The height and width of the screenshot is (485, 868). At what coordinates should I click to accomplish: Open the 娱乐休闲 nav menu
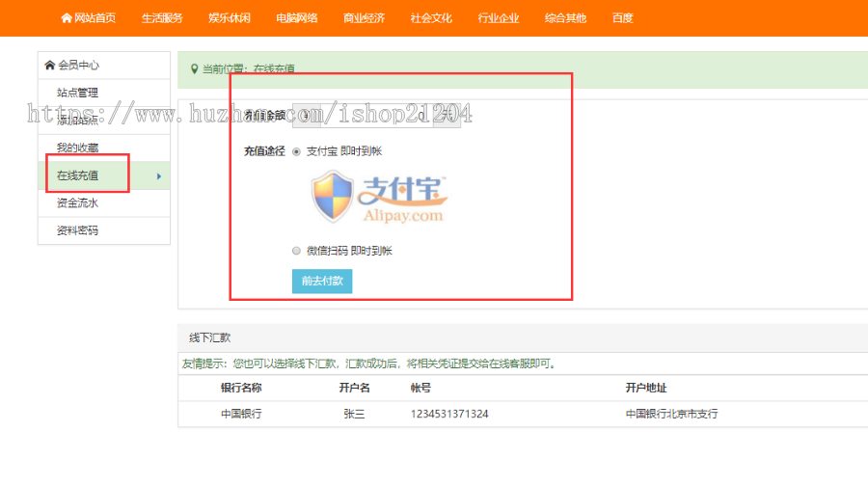pos(230,18)
